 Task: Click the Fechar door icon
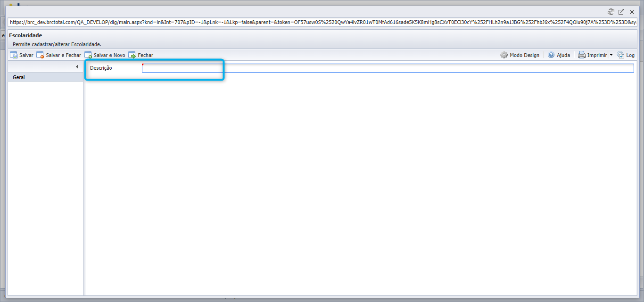[x=132, y=55]
